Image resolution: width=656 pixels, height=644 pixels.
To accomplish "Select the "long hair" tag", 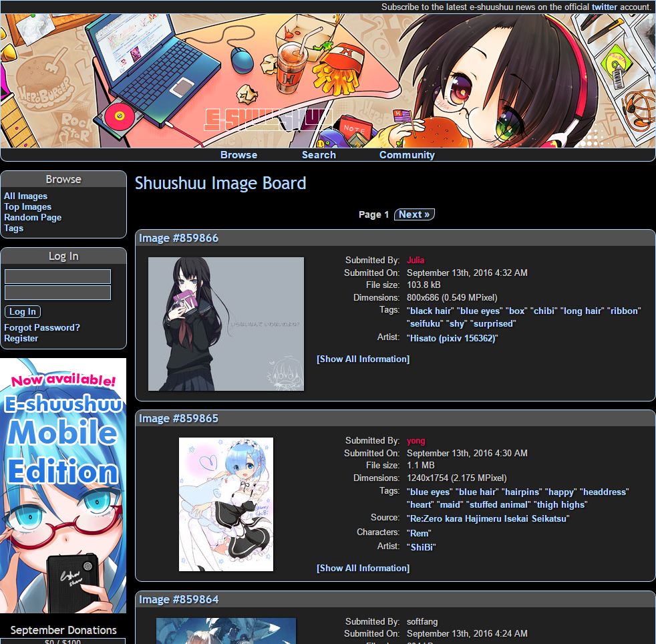I will (582, 311).
